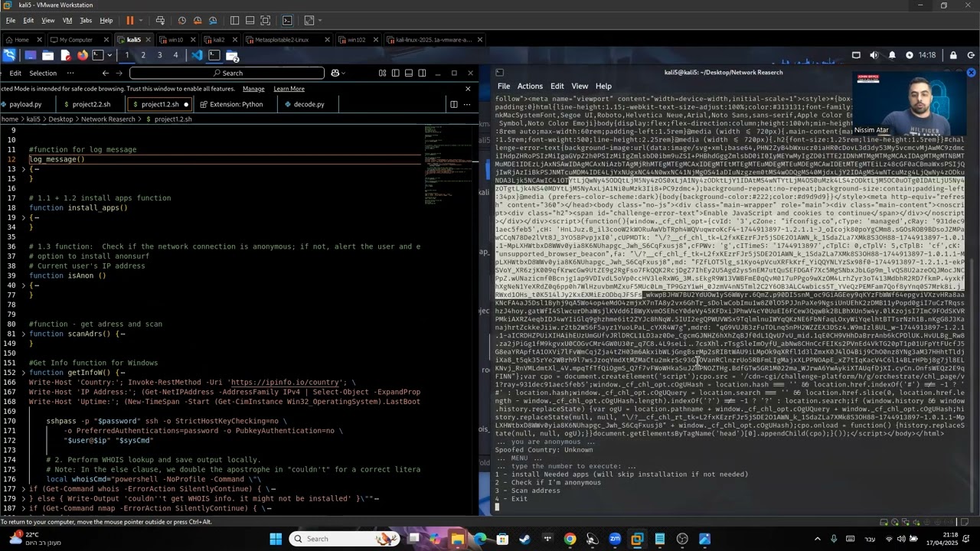Image resolution: width=980 pixels, height=551 pixels.
Task: Click VMware stretch guest display icon
Action: pos(309,21)
